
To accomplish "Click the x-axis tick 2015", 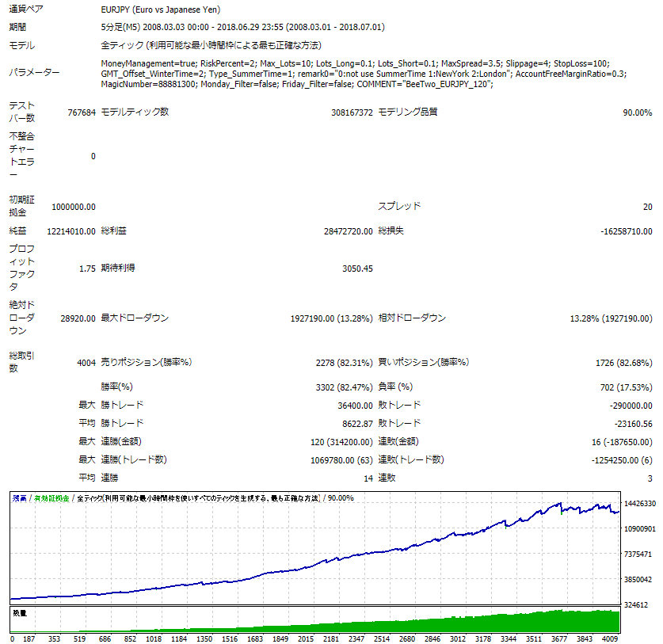I will (305, 639).
